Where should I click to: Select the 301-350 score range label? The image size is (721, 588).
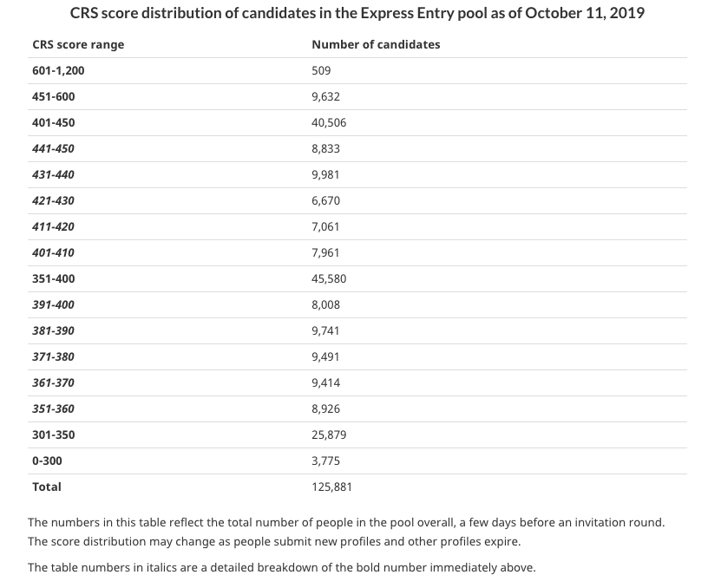(54, 434)
